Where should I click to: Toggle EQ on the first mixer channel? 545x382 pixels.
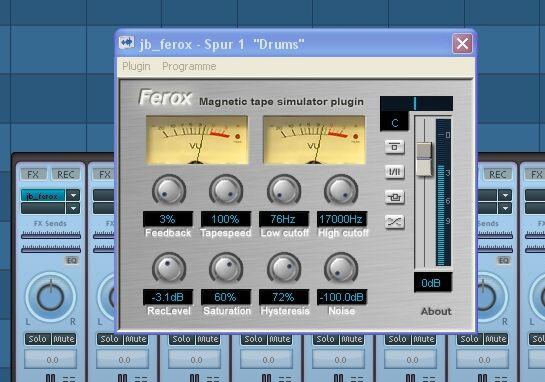(x=72, y=260)
